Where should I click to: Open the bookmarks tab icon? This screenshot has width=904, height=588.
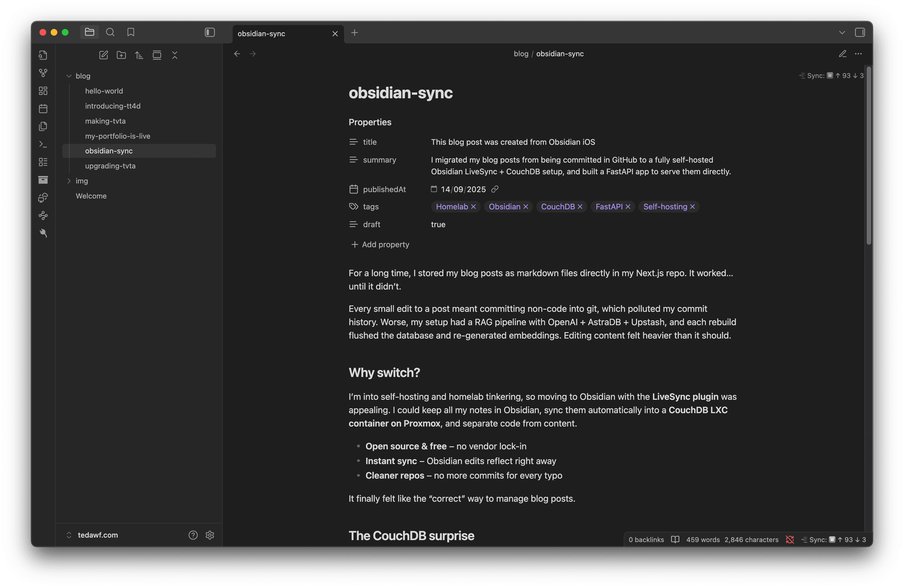pos(131,32)
